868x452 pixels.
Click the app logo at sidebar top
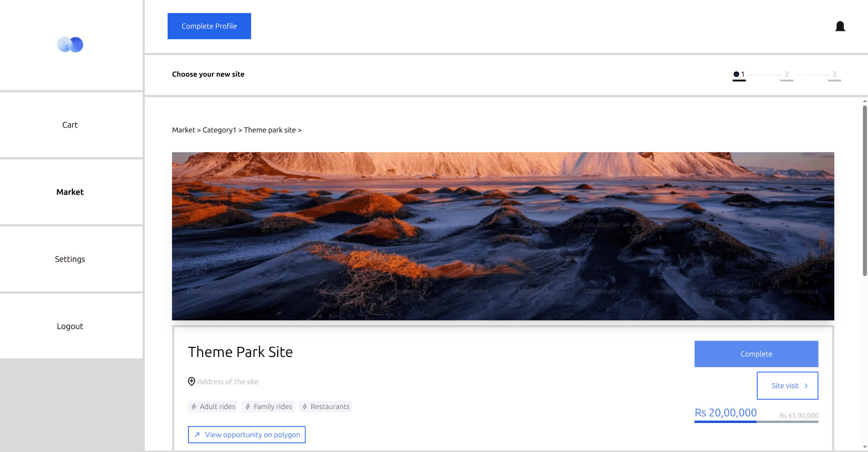point(70,44)
